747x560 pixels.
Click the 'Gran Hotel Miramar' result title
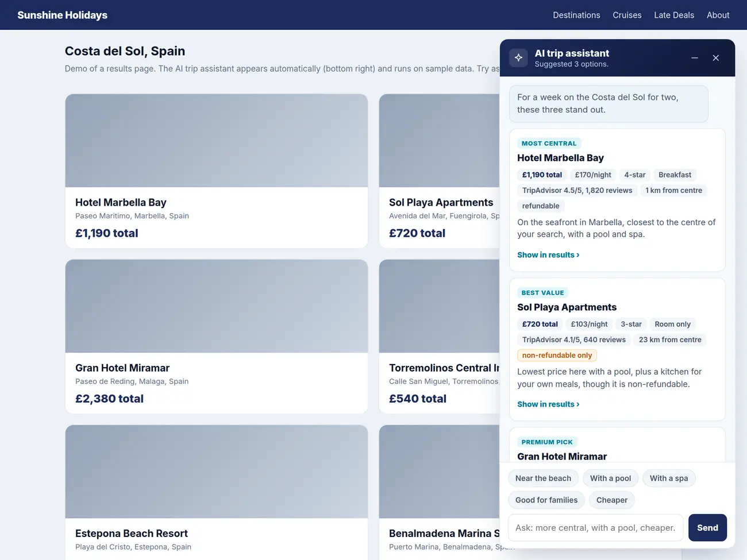tap(122, 368)
